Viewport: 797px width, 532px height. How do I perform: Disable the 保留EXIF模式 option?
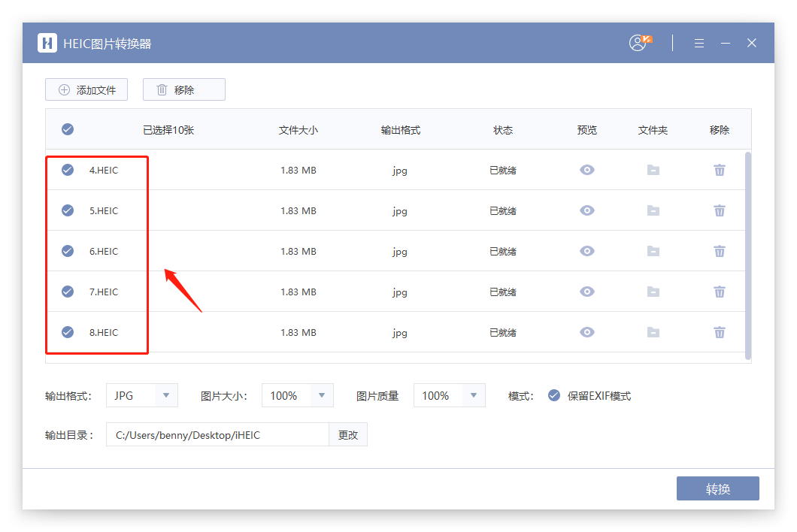click(x=554, y=395)
